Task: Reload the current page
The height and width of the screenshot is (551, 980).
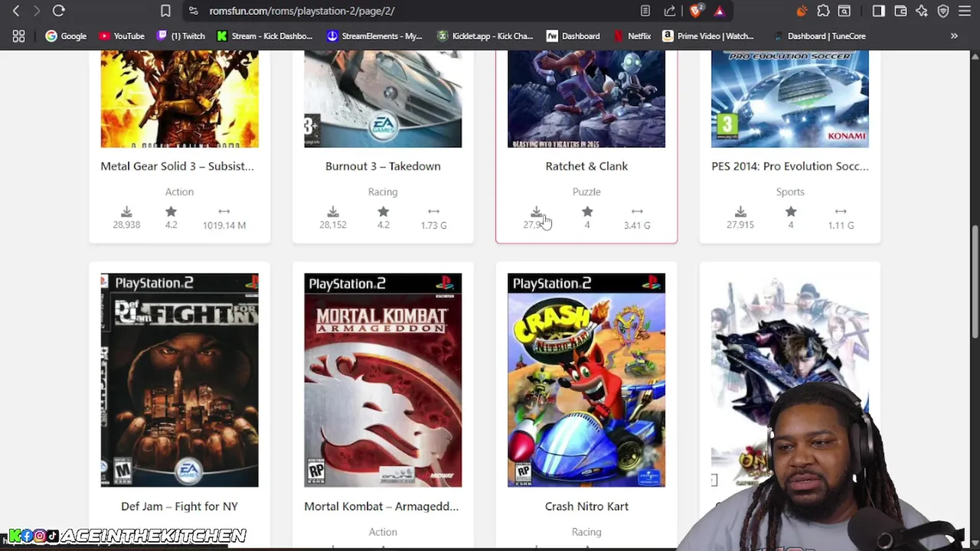Action: [x=58, y=11]
